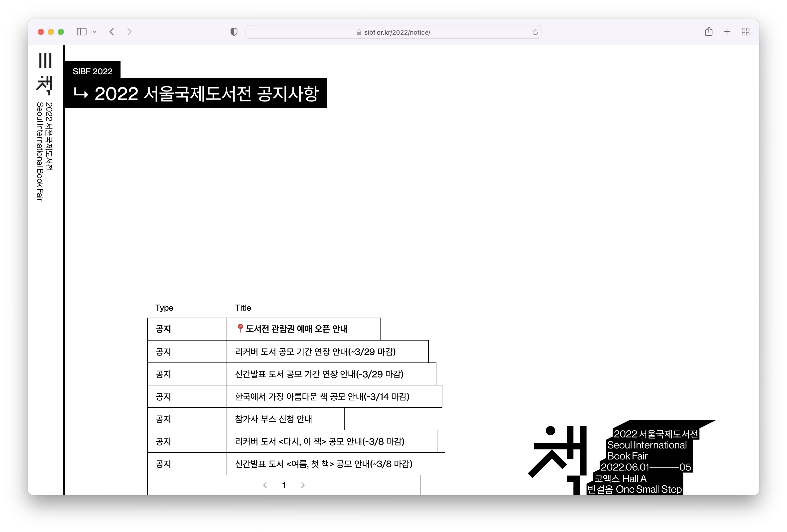Image resolution: width=787 pixels, height=532 pixels.
Task: Open the hamburger menu icon in sidebar
Action: (45, 60)
